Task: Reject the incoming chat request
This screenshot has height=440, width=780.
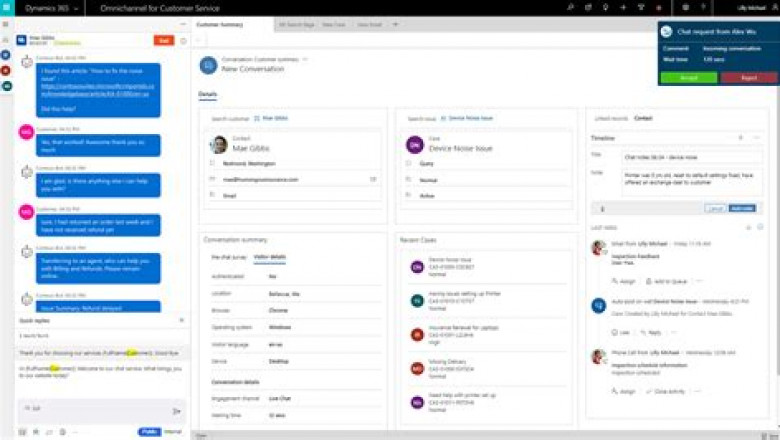Action: (x=747, y=77)
